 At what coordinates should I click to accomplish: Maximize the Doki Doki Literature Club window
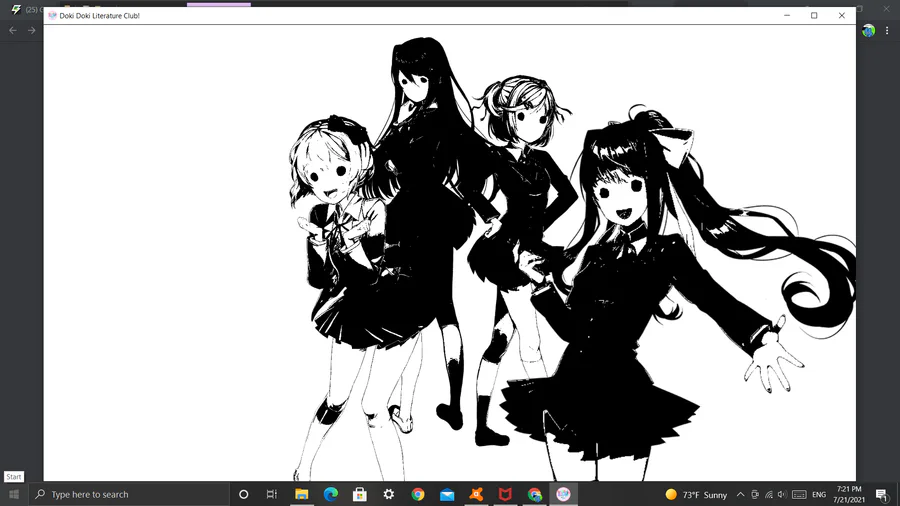pos(814,15)
